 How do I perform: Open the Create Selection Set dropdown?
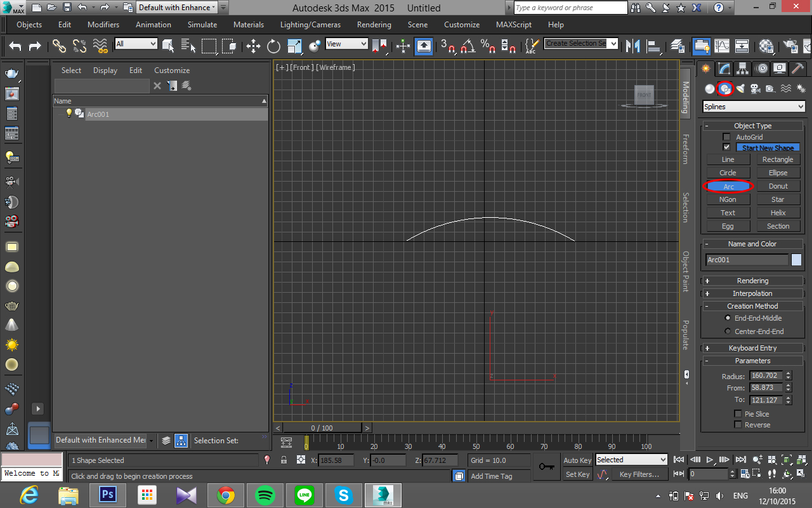click(581, 43)
